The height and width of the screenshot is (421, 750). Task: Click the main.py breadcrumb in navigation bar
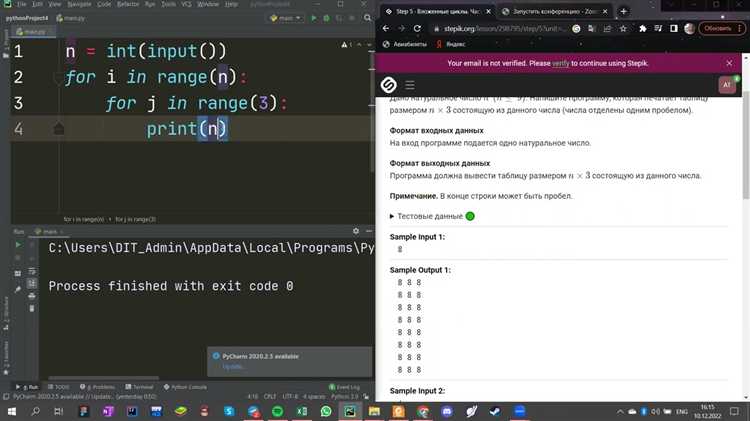[x=71, y=18]
